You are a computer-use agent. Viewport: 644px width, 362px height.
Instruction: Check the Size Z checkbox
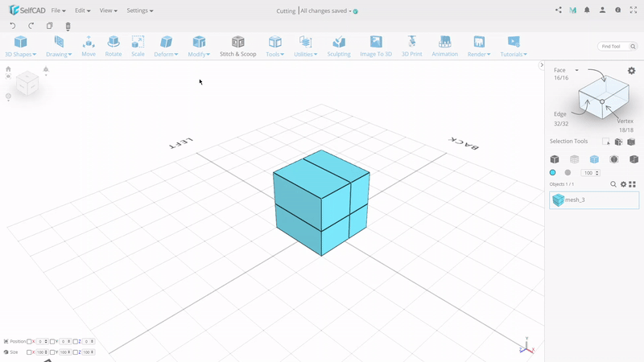[x=75, y=352]
